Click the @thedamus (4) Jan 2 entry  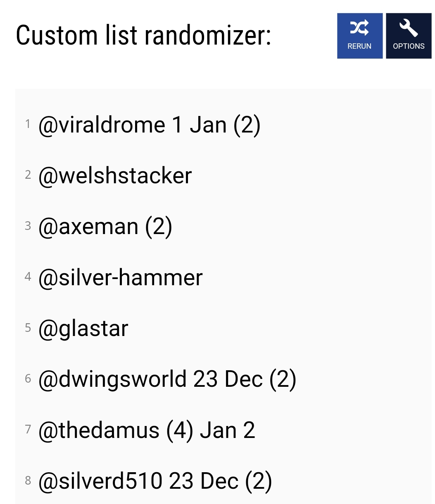[x=146, y=430]
